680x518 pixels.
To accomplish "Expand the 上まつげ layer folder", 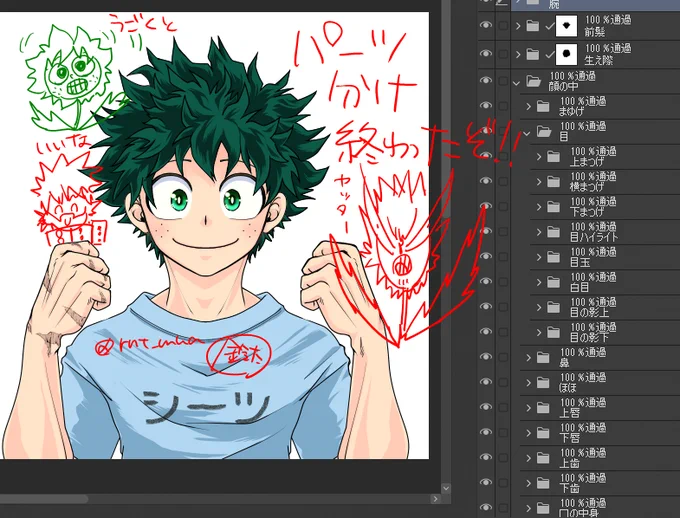I will click(539, 157).
